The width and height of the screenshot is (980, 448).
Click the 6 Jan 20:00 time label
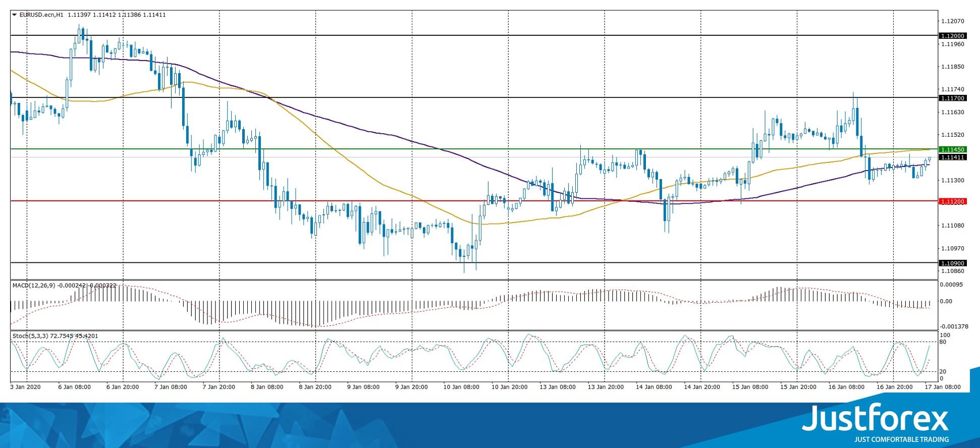pyautogui.click(x=123, y=387)
